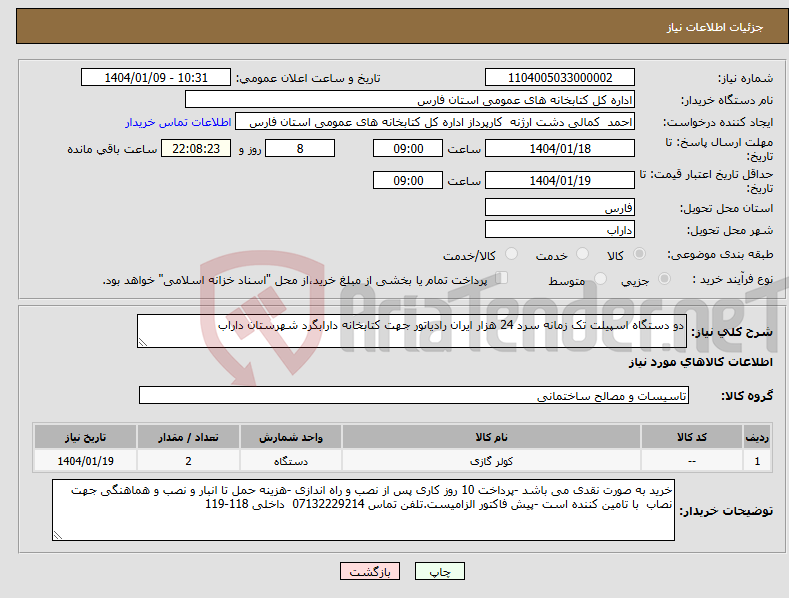
Task: Click the remaining time field 22:08:23
Action: (196, 148)
